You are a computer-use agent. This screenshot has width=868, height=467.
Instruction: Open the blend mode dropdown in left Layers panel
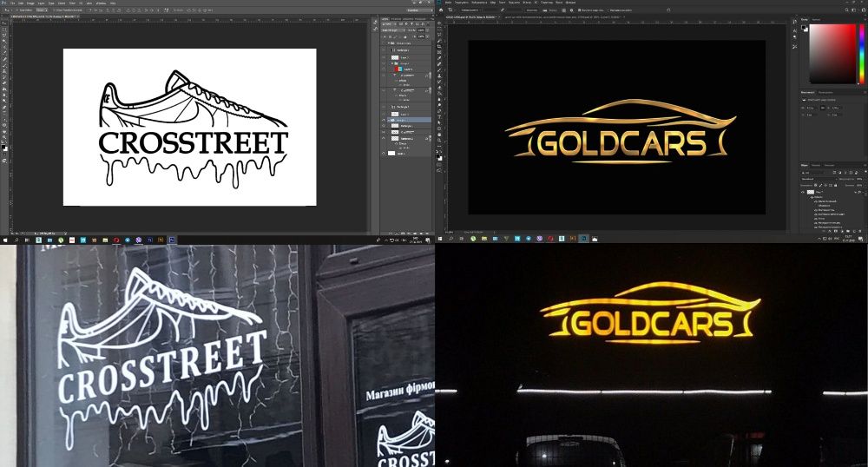[x=393, y=30]
